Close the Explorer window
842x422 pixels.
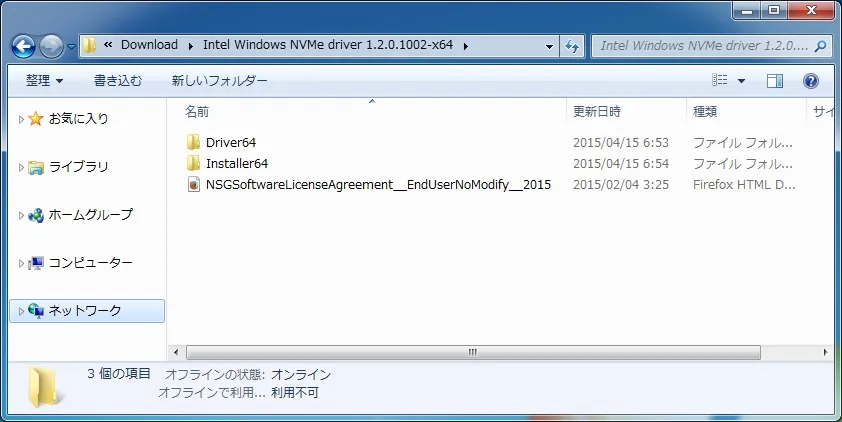pyautogui.click(x=811, y=10)
